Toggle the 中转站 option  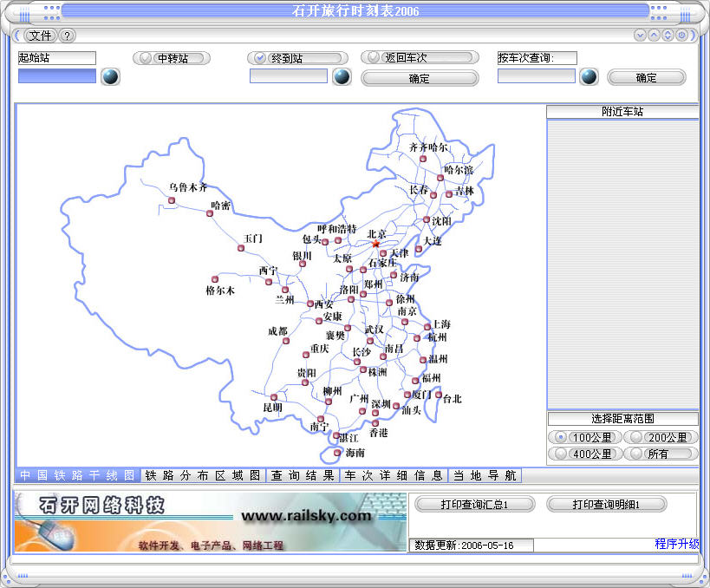click(x=172, y=58)
